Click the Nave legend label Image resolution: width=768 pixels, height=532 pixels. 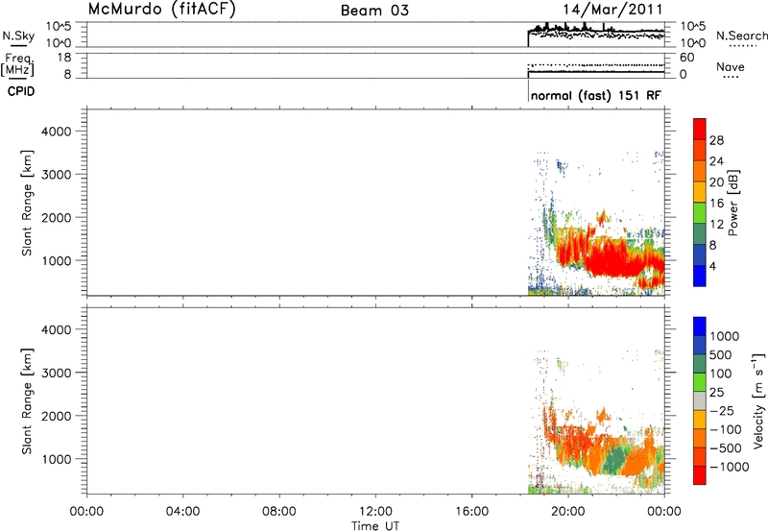[731, 67]
